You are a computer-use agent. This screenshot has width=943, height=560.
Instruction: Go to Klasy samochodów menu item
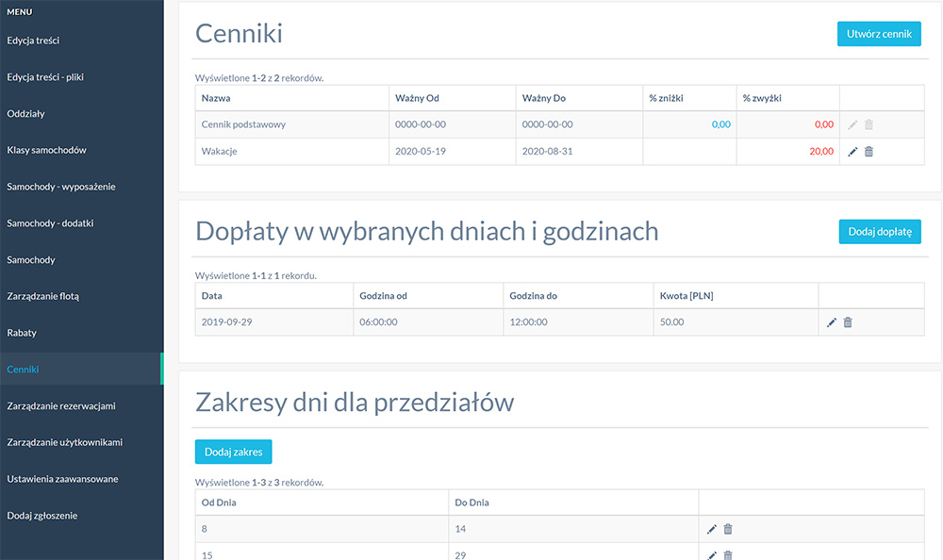point(47,150)
